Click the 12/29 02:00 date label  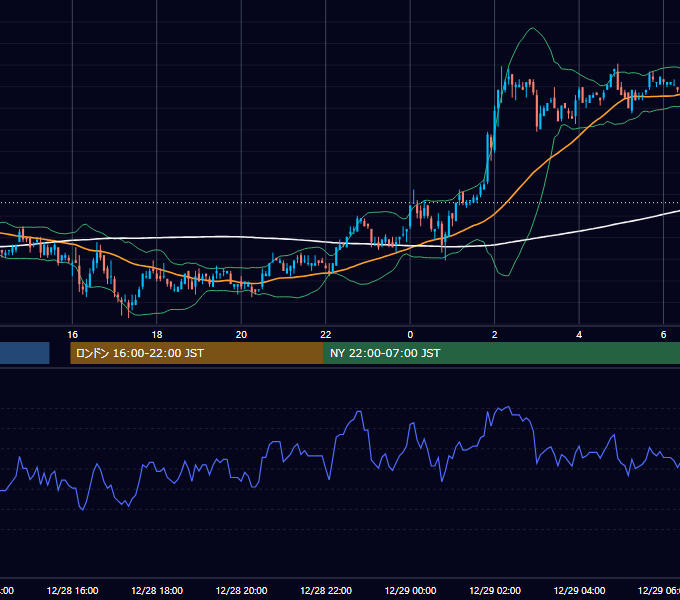click(495, 591)
